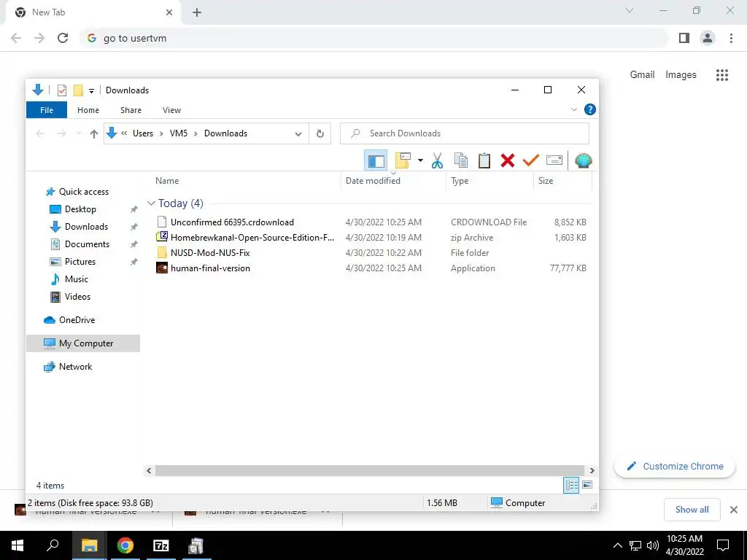
Task: Expand the address bar history dropdown
Action: (298, 134)
